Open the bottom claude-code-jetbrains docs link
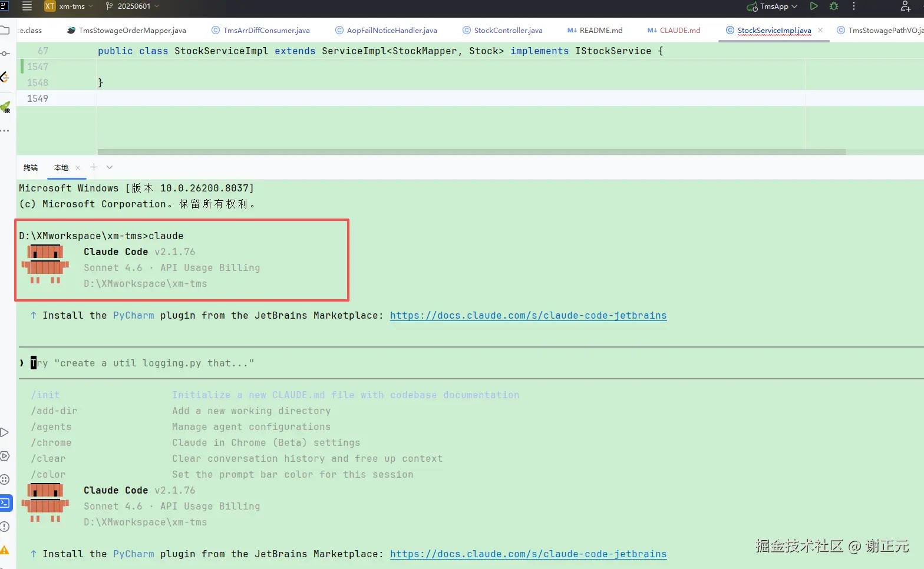This screenshot has height=569, width=924. [x=528, y=554]
